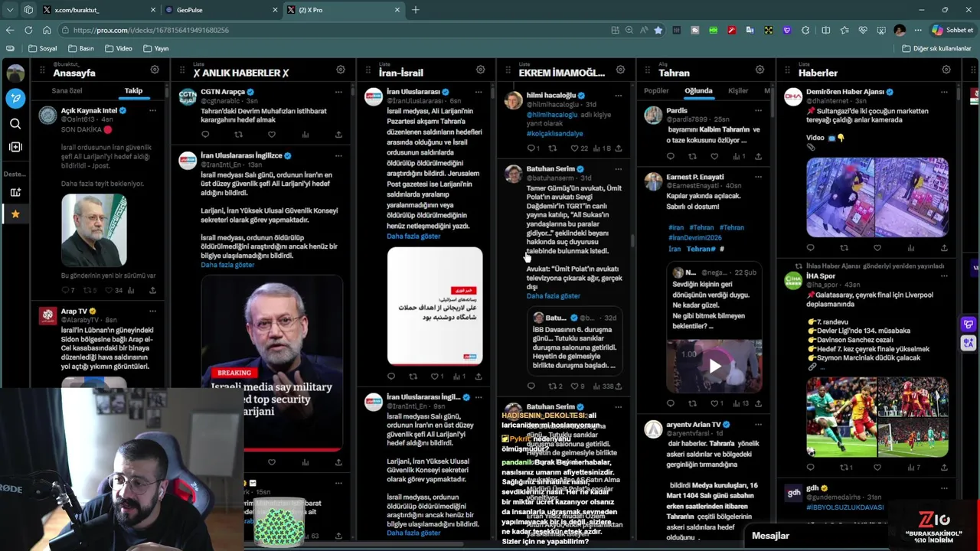Share the Açık Kaynak Intel post
This screenshot has width=980, height=551.
152,290
